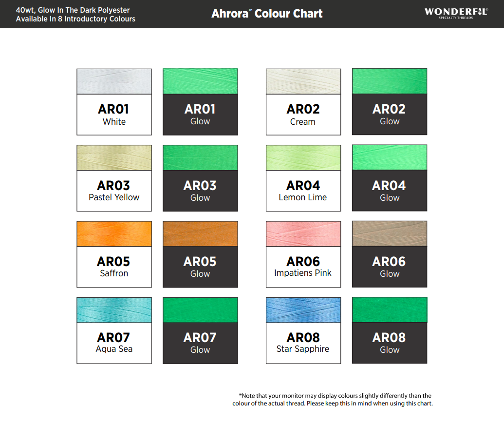
Task: Click the 'Glow' label on dark AR01 card
Action: click(x=200, y=122)
